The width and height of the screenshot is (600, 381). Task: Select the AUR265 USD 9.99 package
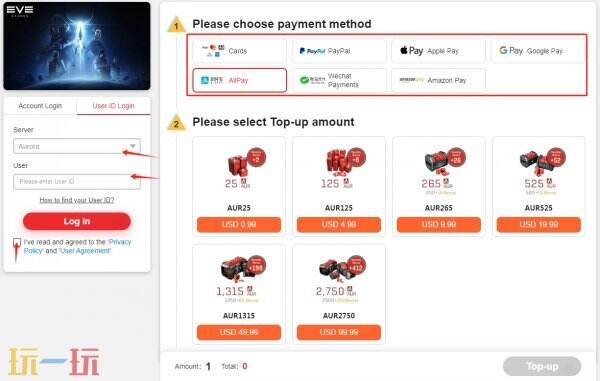(439, 186)
